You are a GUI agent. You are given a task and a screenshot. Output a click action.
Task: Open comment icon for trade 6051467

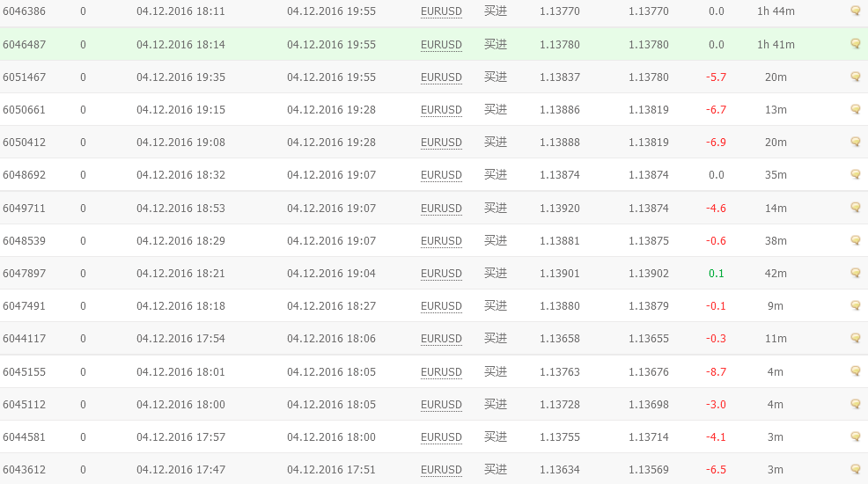tap(856, 77)
